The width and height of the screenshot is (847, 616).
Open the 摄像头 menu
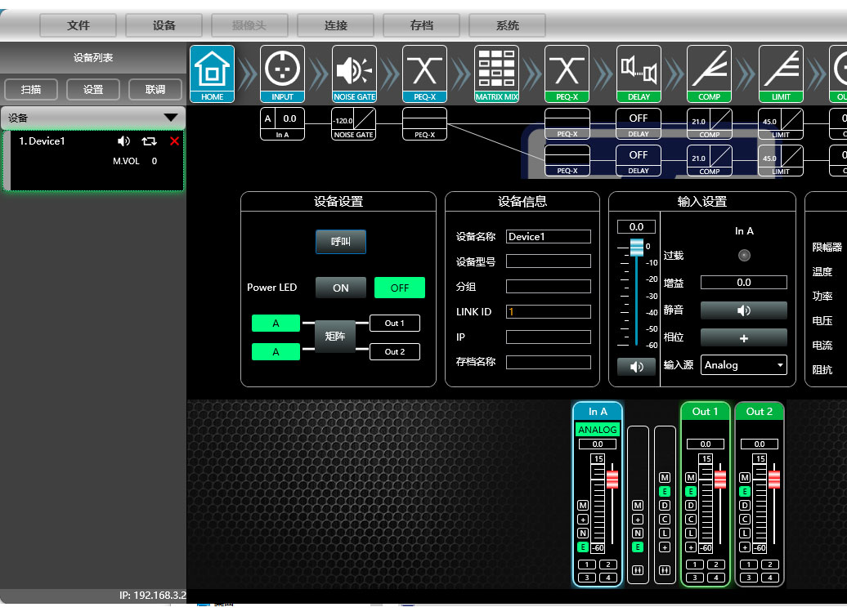(x=249, y=25)
